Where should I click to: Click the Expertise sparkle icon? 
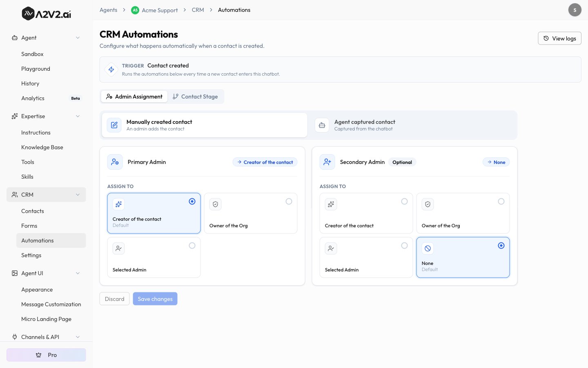coord(15,116)
